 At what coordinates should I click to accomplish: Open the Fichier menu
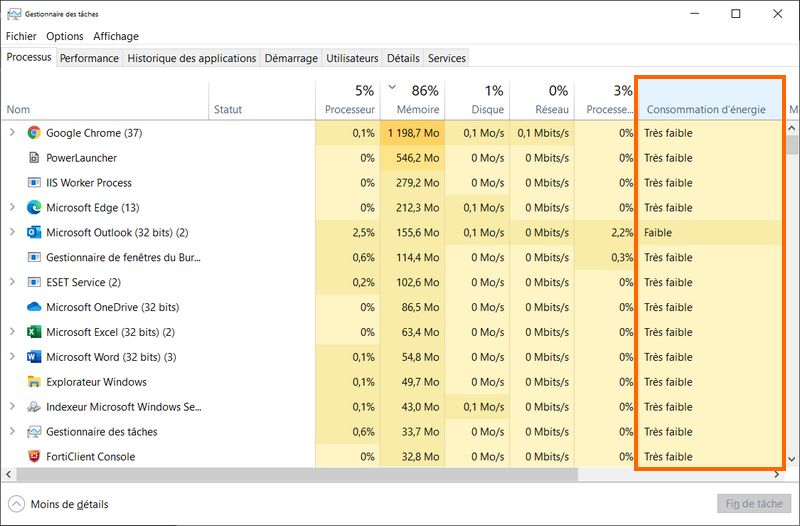coord(21,36)
